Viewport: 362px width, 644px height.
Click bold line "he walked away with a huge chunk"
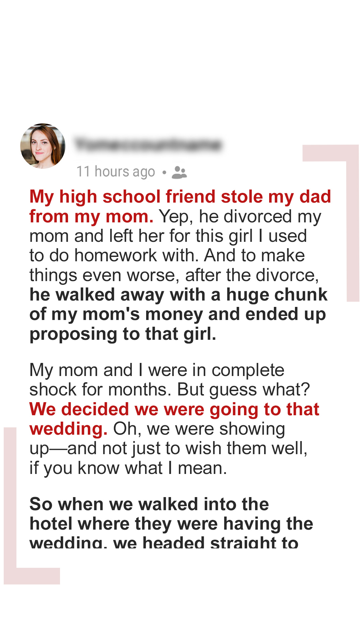click(178, 295)
